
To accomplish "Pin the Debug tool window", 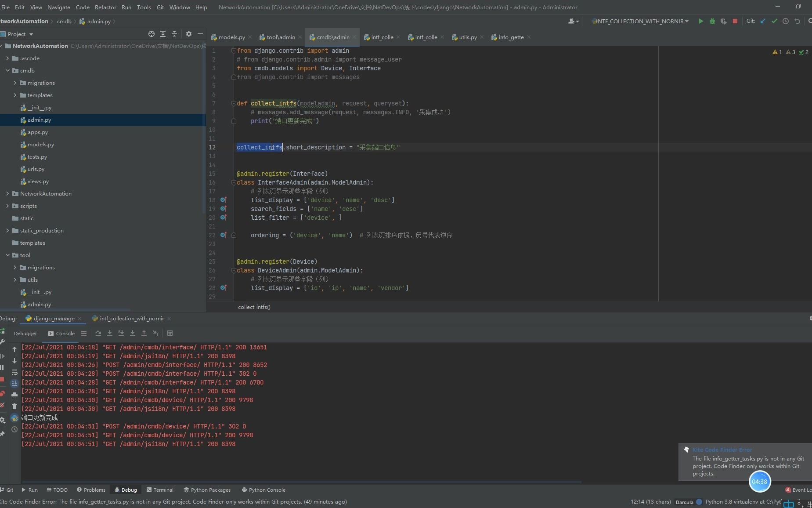I will 3,435.
